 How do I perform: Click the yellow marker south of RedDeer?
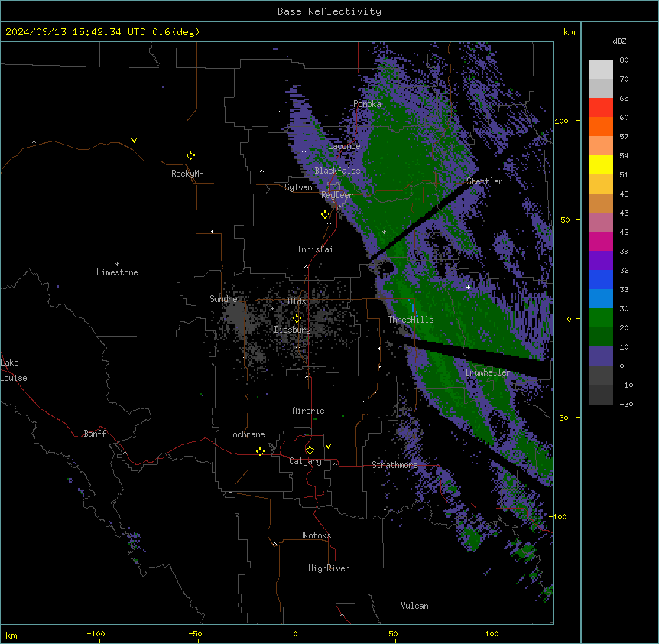tap(325, 215)
